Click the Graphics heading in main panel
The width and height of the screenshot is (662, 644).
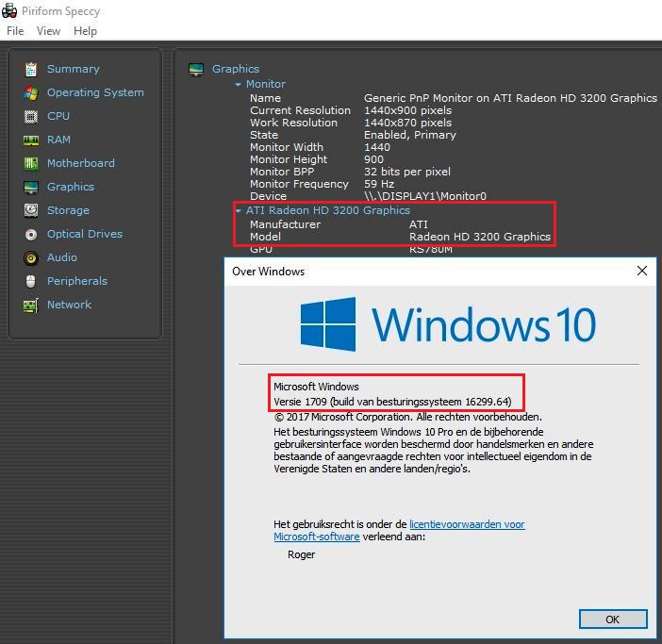(x=236, y=69)
